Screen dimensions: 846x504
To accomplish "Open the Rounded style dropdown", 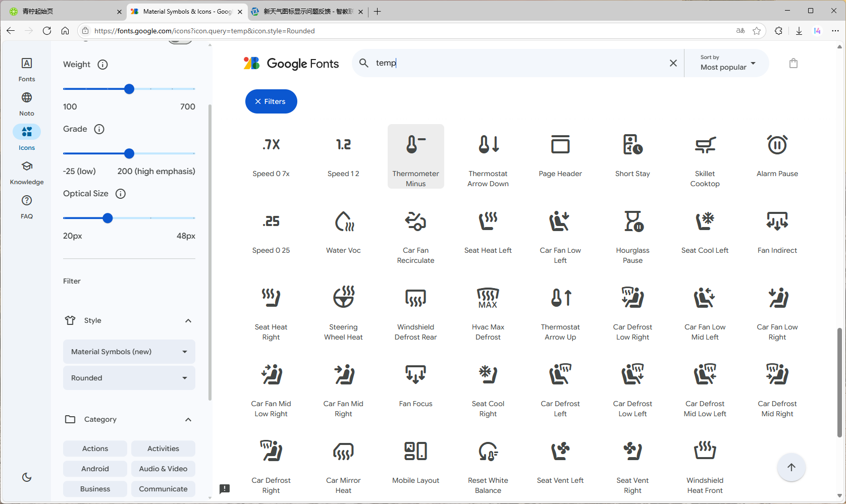I will [129, 378].
